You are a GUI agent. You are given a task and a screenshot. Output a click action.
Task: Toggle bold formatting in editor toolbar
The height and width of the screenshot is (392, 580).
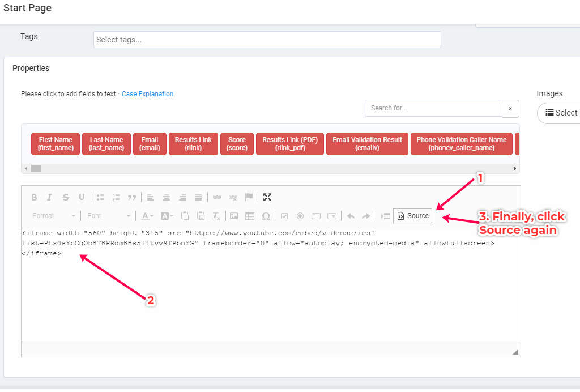pyautogui.click(x=34, y=197)
